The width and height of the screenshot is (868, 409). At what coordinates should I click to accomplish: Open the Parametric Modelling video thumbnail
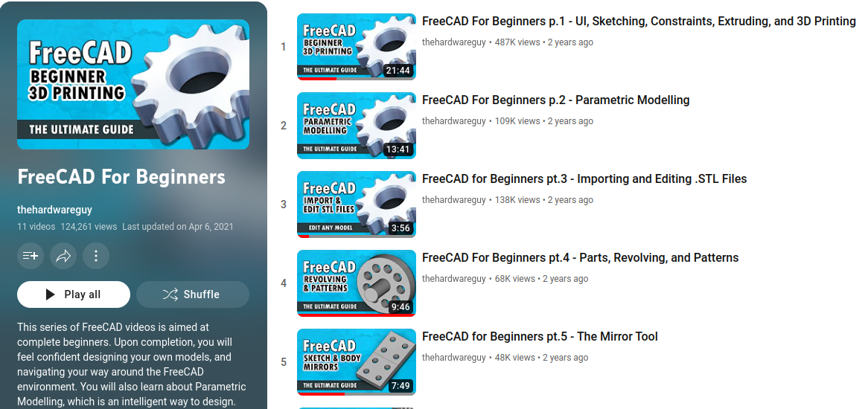357,126
